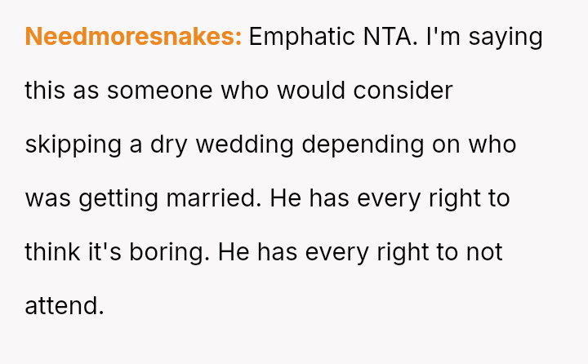Click the word "would" on the second line

pyautogui.click(x=311, y=91)
